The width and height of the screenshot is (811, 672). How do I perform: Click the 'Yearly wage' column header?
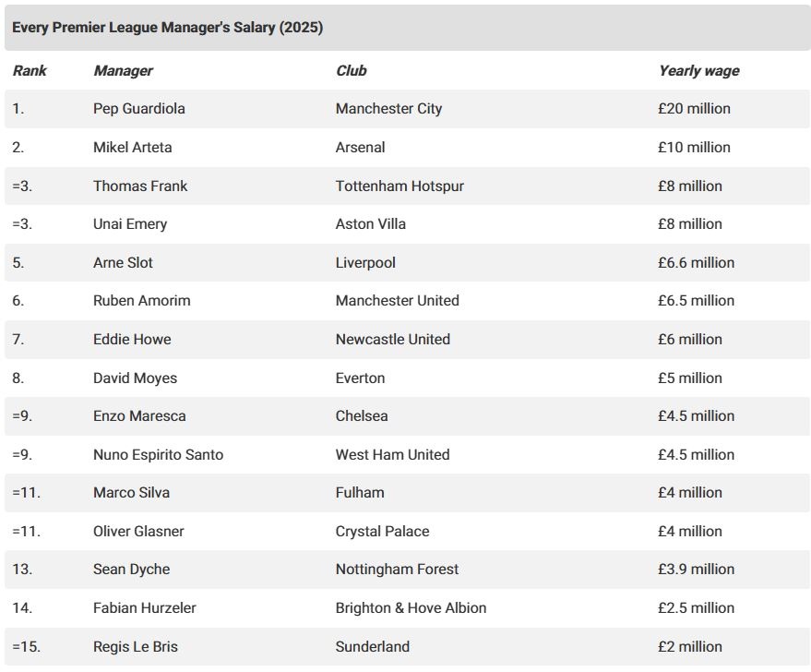coord(698,70)
